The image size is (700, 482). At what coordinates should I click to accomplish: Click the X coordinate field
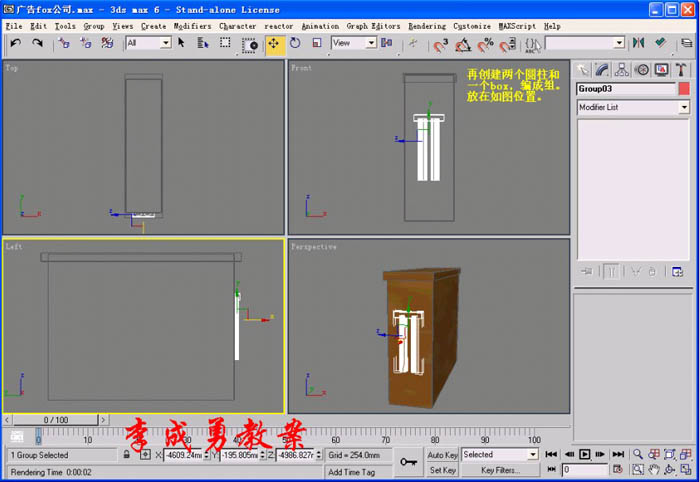click(183, 455)
